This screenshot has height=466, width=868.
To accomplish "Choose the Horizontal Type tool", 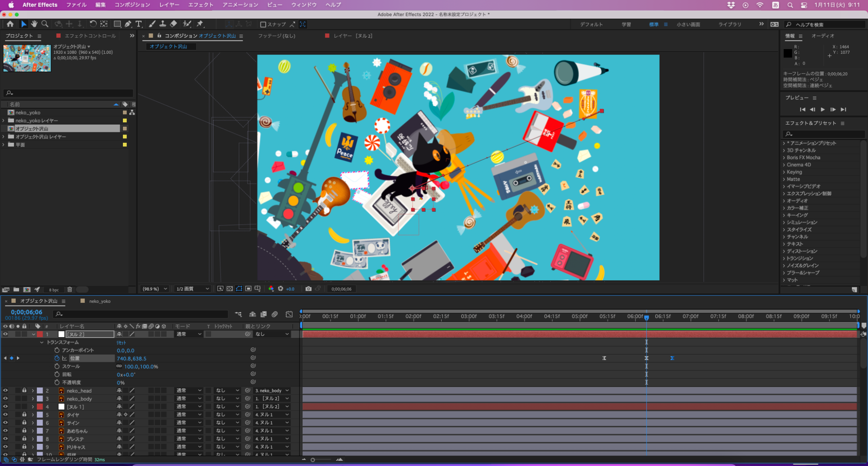I will (139, 24).
